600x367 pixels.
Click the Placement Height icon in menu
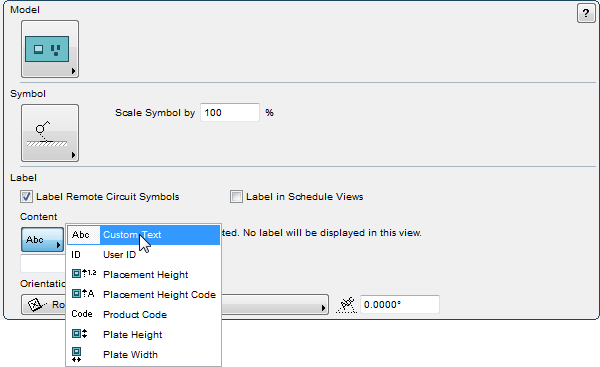coord(84,274)
